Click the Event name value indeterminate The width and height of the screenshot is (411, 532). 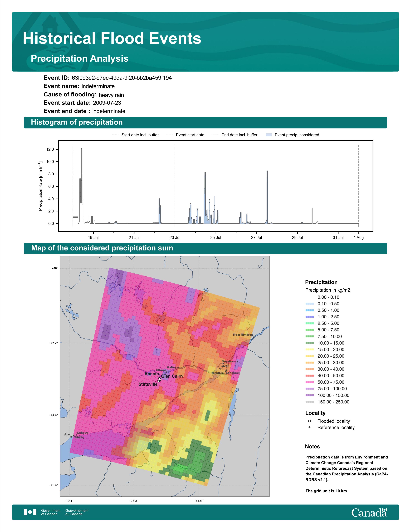pos(98,86)
